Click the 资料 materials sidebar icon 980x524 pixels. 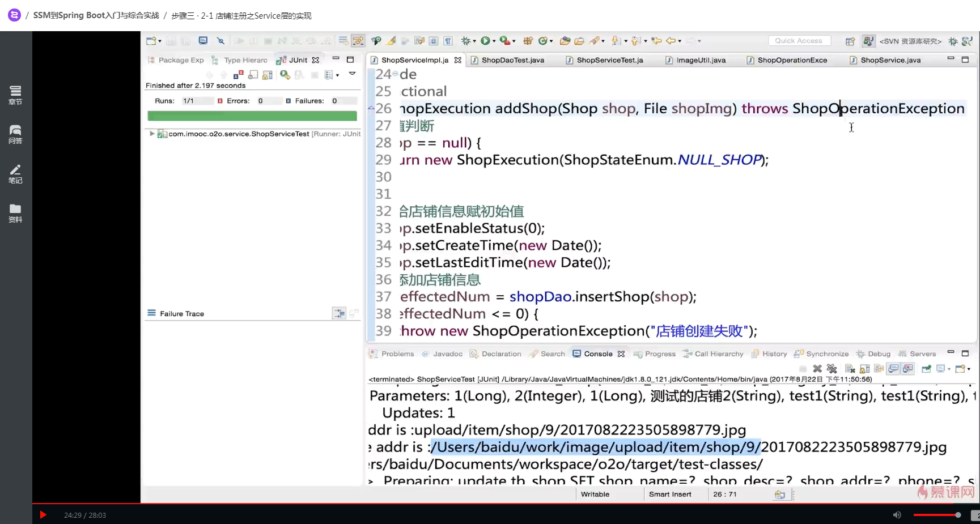coord(15,213)
